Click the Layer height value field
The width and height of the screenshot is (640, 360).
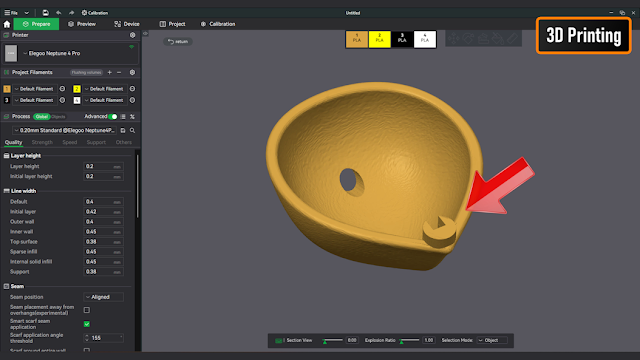click(103, 167)
